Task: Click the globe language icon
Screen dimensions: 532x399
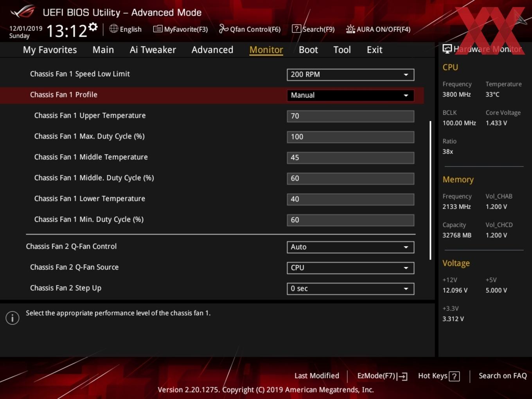Action: pos(113,29)
